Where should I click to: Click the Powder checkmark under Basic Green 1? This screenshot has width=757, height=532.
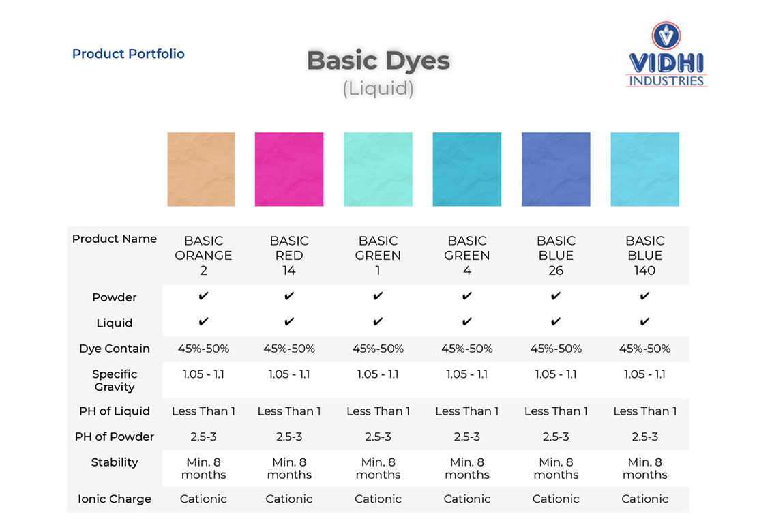[378, 296]
